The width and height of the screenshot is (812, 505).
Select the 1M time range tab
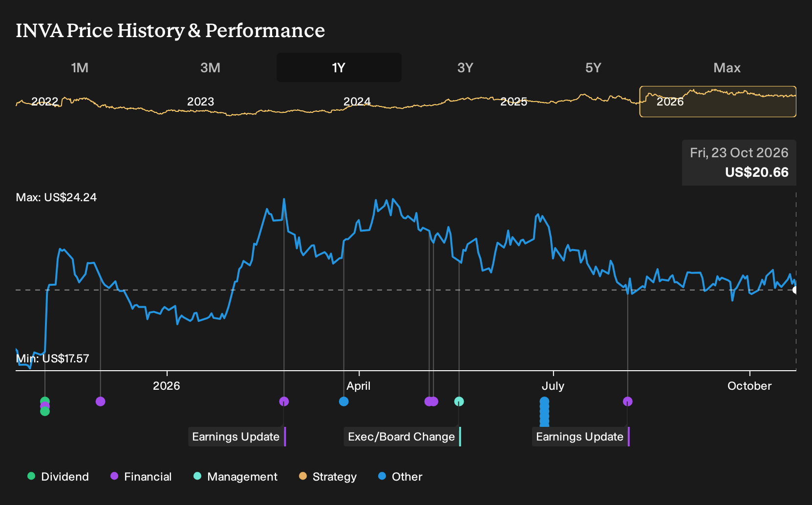(x=80, y=67)
